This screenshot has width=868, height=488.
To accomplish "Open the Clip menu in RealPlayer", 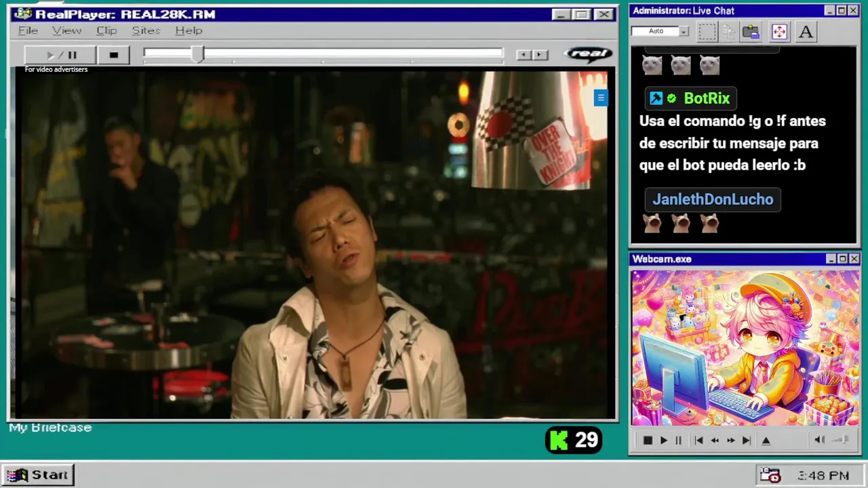I will click(x=106, y=30).
